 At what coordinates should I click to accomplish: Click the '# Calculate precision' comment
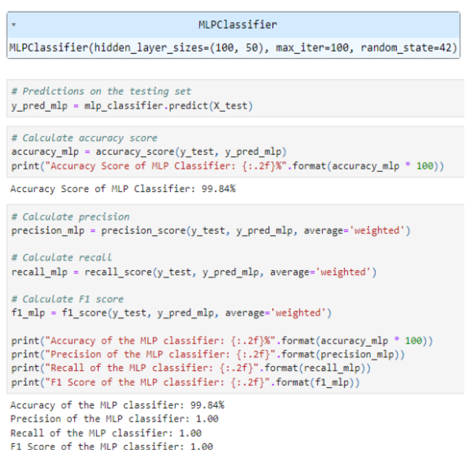pos(71,217)
